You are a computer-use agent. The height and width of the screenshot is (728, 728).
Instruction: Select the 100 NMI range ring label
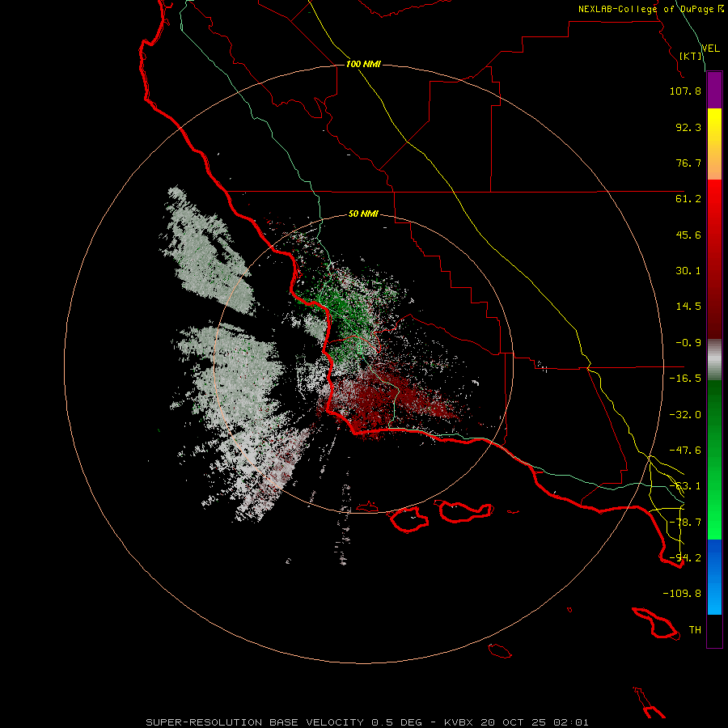pos(363,64)
